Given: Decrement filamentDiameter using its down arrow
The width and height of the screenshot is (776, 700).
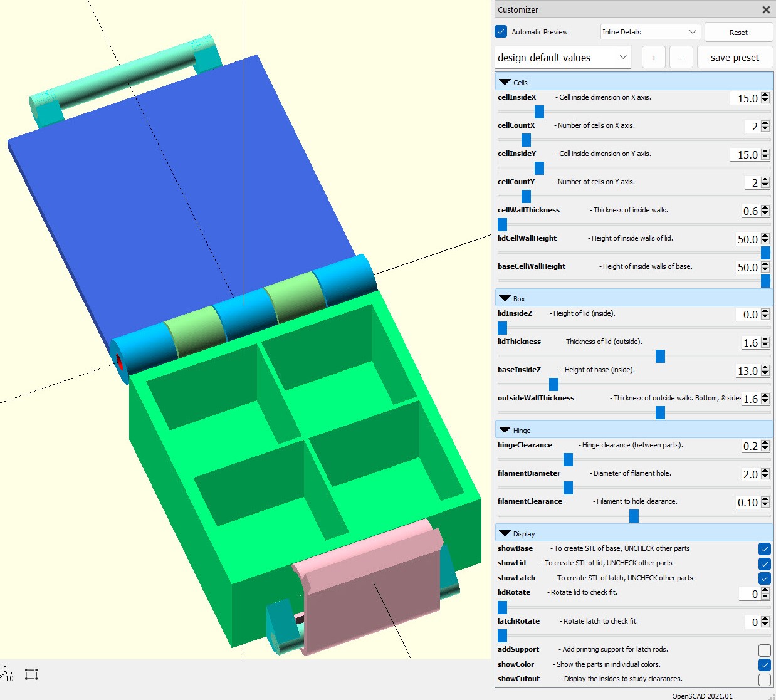Looking at the screenshot, I should tap(766, 478).
